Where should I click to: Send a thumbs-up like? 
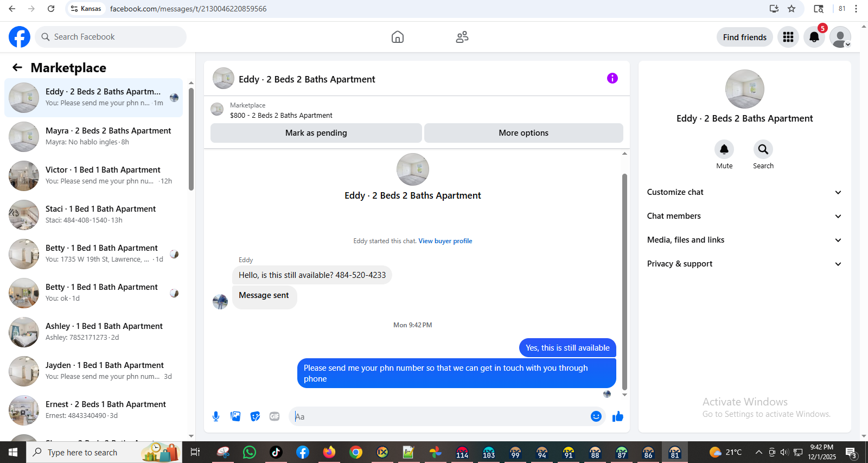click(618, 416)
